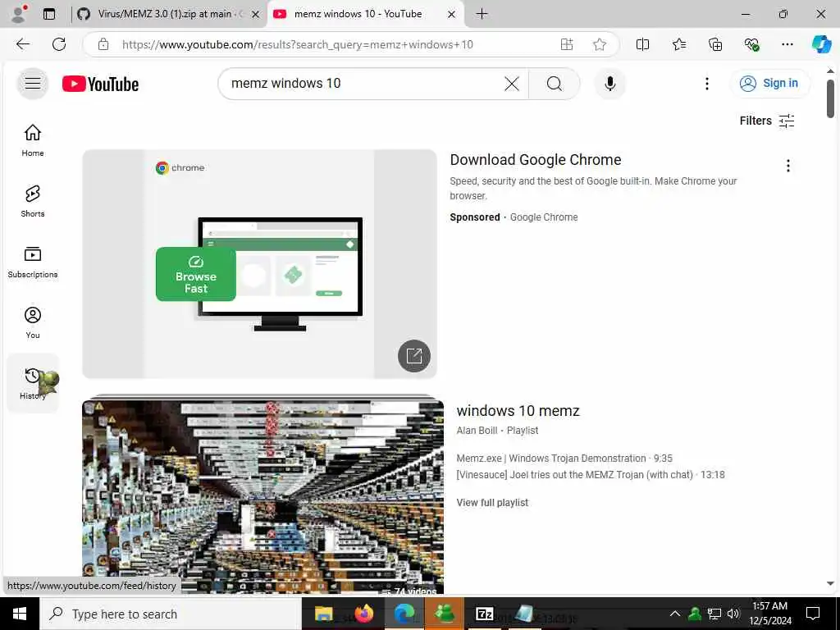The height and width of the screenshot is (630, 840).
Task: Clear the search box with X icon
Action: [512, 84]
